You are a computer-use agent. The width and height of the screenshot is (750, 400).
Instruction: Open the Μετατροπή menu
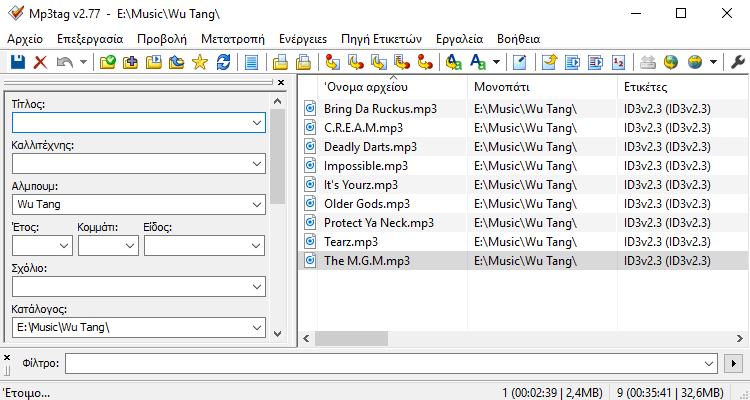point(232,39)
